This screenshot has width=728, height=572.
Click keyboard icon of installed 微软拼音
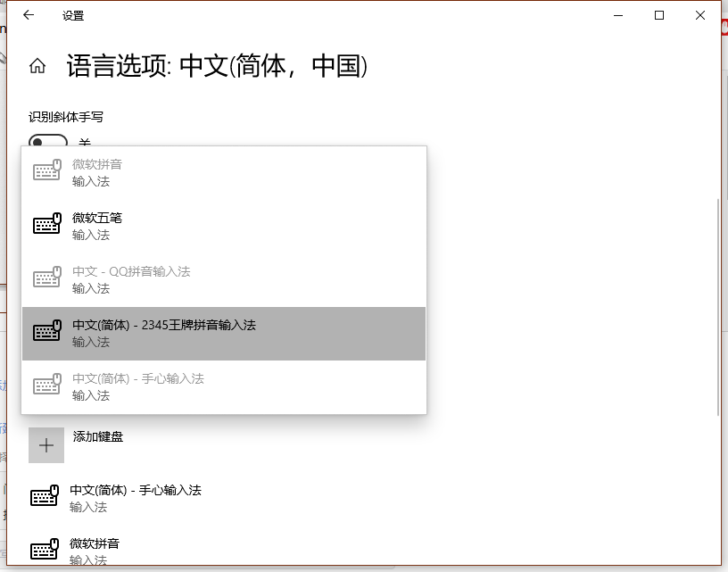click(45, 549)
